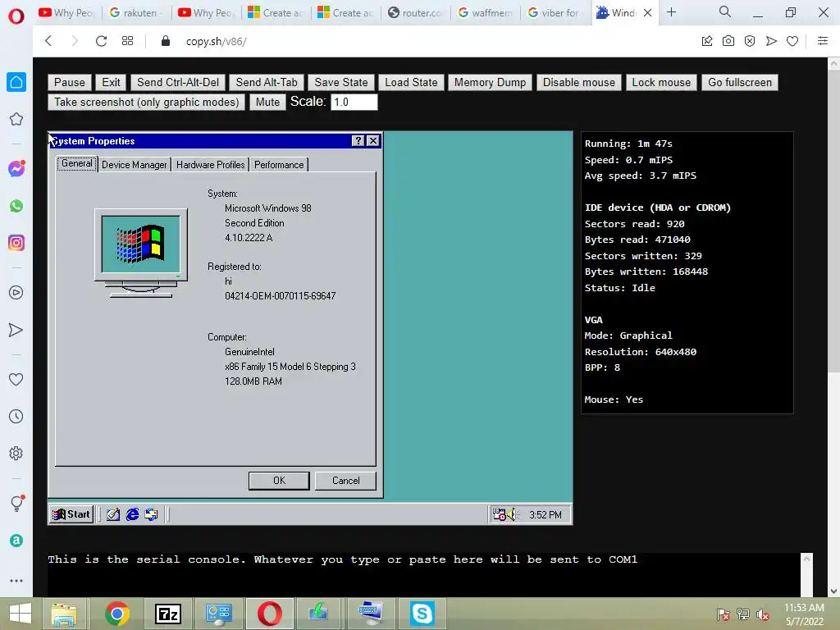The width and height of the screenshot is (840, 630).
Task: Open the player icon in sidebar
Action: pyautogui.click(x=16, y=293)
